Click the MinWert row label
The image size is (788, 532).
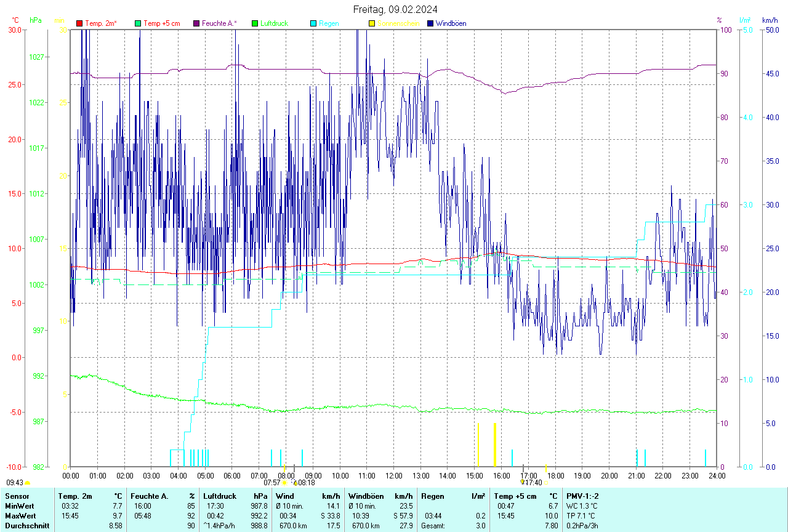[x=20, y=506]
